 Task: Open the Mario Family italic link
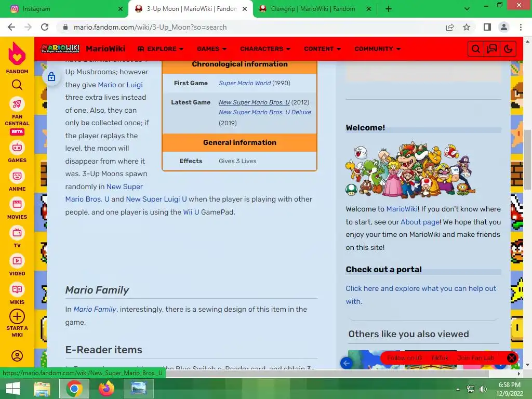pos(95,310)
